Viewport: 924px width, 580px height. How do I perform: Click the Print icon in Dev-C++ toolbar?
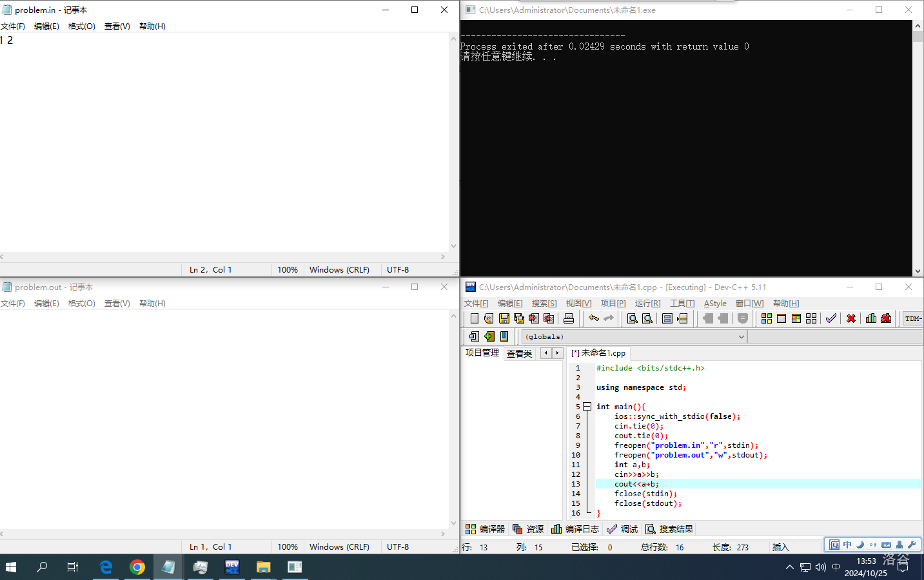pyautogui.click(x=569, y=318)
